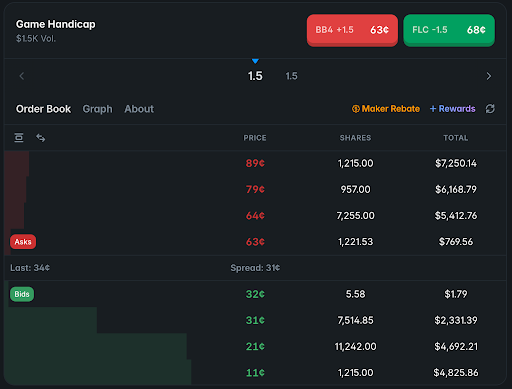
Task: Select the 79¢ ask price
Action: pos(255,189)
